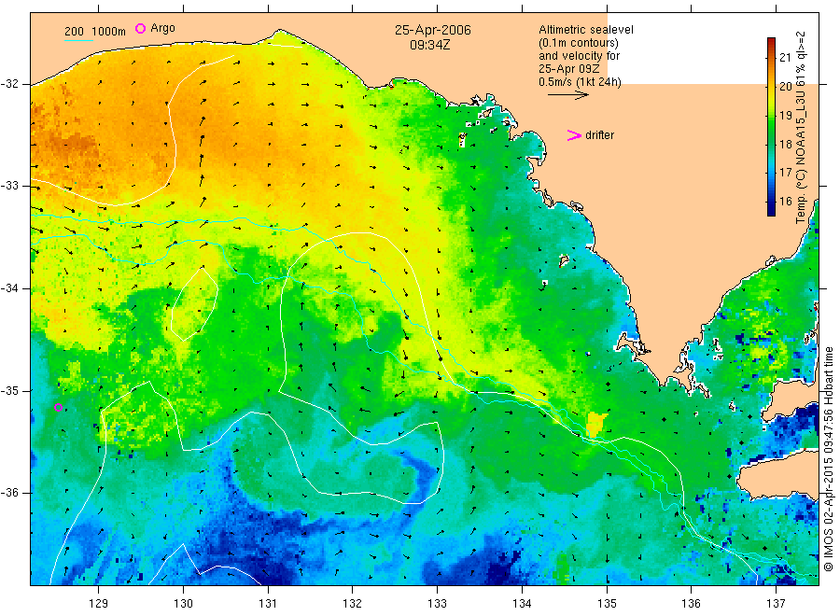
Task: Click the Argo float marker near 35°S
Action: (59, 408)
